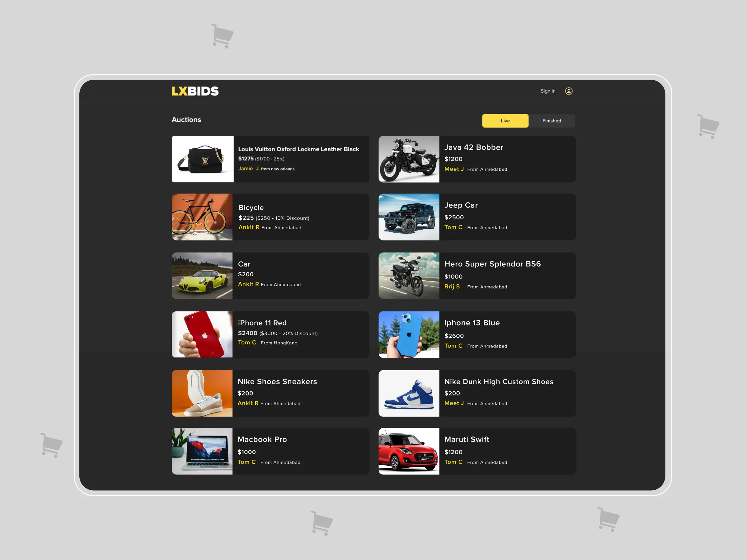Screen dimensions: 747x560
Task: Open the Nike Shoes Sneakers image
Action: [x=202, y=393]
